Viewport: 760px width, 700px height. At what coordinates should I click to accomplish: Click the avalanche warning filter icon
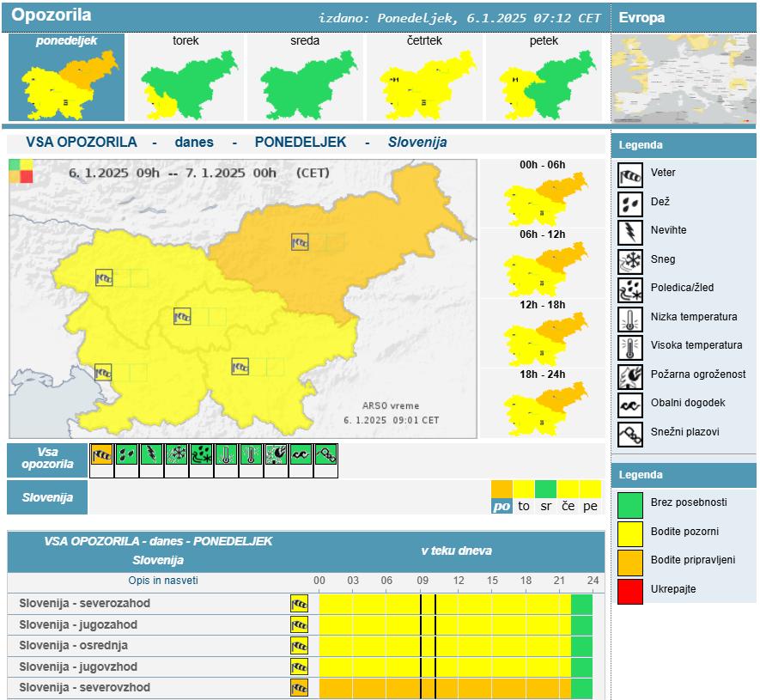pos(326,454)
